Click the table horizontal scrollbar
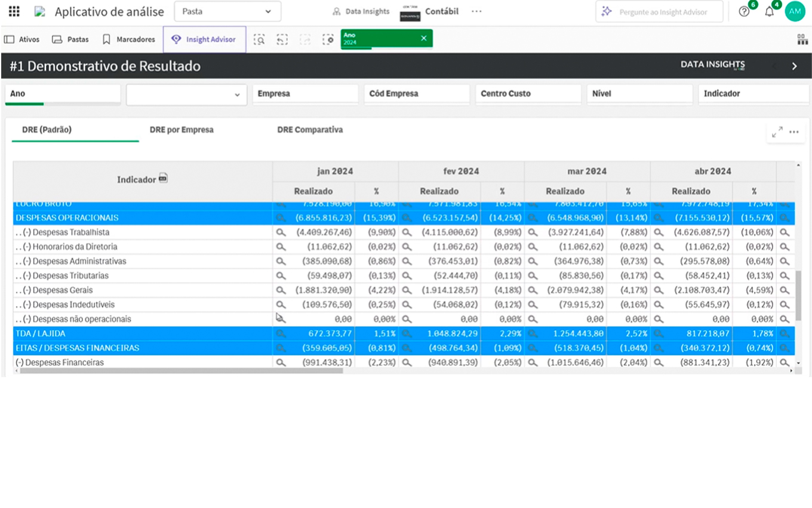This screenshot has height=508, width=812. coord(182,371)
